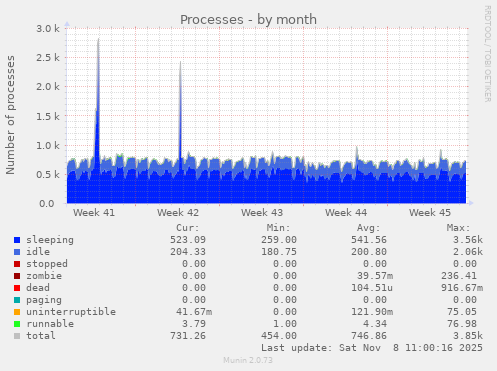Click total minimum value 454.00

tap(279, 336)
